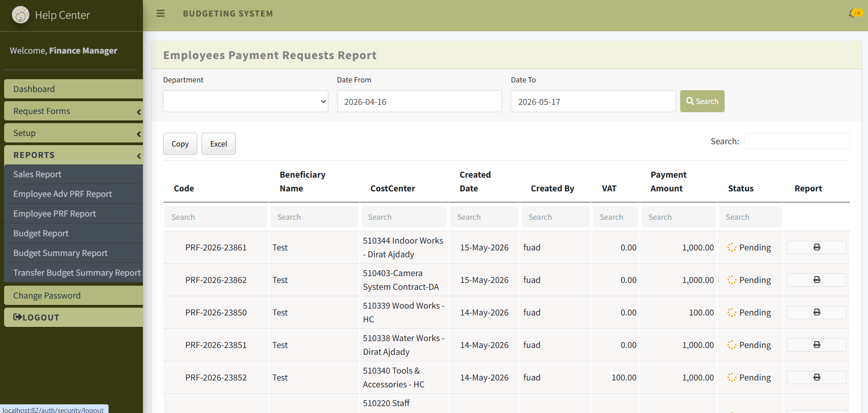The height and width of the screenshot is (413, 868).
Task: Click cost center 510344 Indoor Works - Dirat Ajdady
Action: tap(403, 247)
